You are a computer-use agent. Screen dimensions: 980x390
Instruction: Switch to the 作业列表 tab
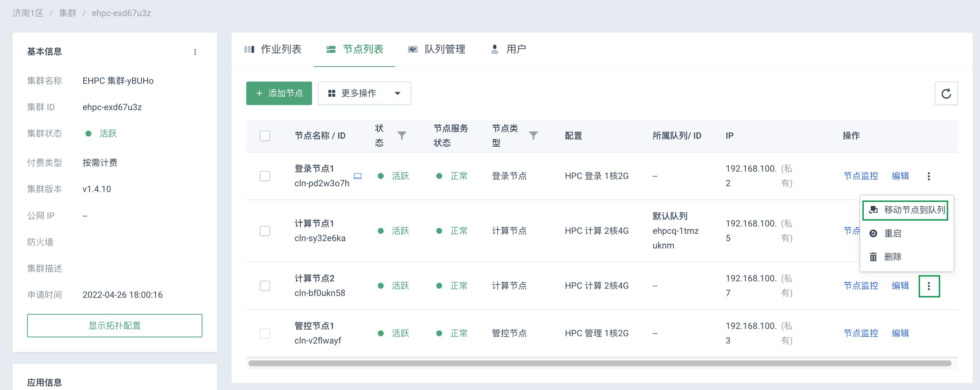(273, 49)
